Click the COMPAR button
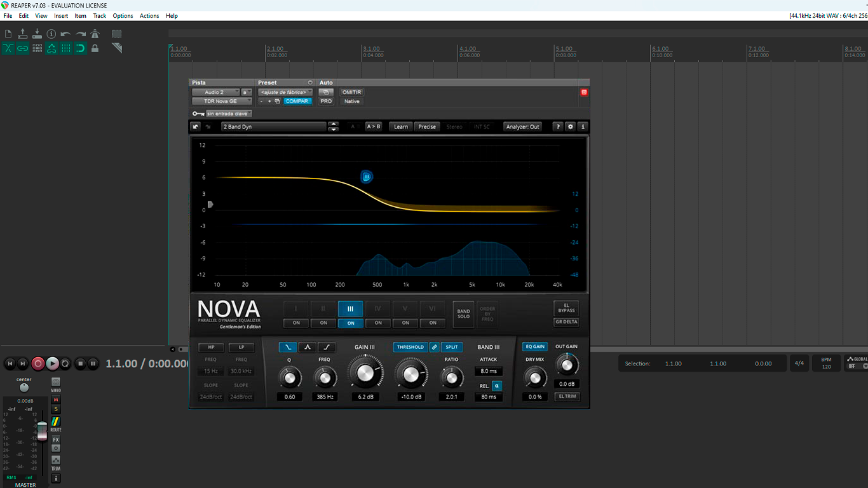 297,101
